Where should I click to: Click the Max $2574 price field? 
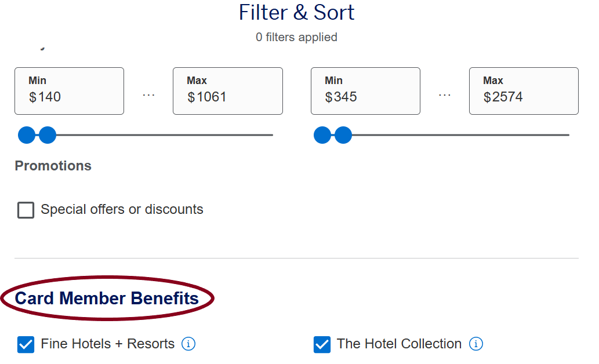(523, 91)
